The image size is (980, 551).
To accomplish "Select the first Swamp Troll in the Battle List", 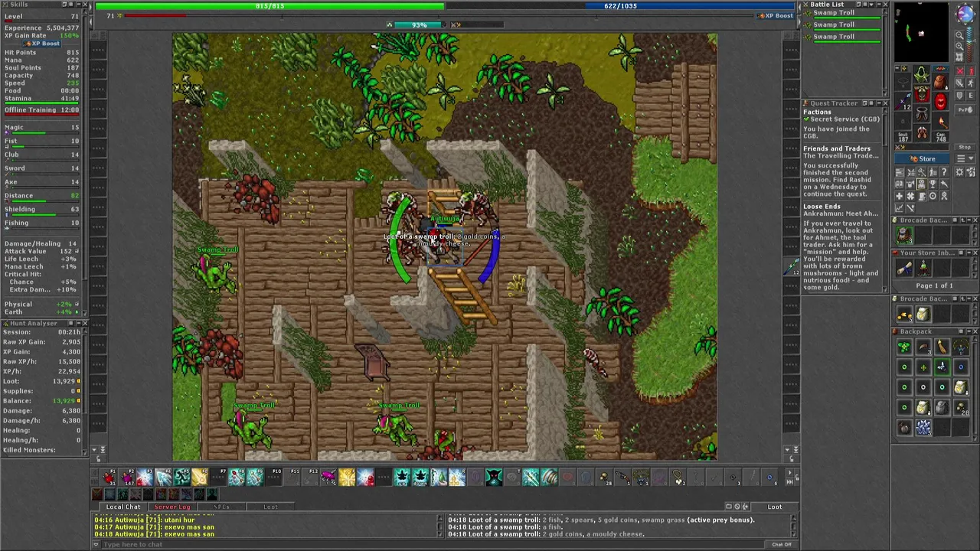I will pos(841,15).
